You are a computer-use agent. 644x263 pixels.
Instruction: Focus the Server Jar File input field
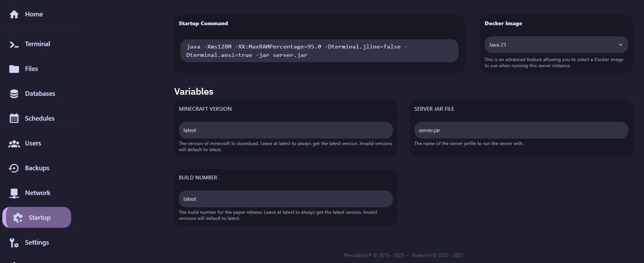pyautogui.click(x=521, y=130)
